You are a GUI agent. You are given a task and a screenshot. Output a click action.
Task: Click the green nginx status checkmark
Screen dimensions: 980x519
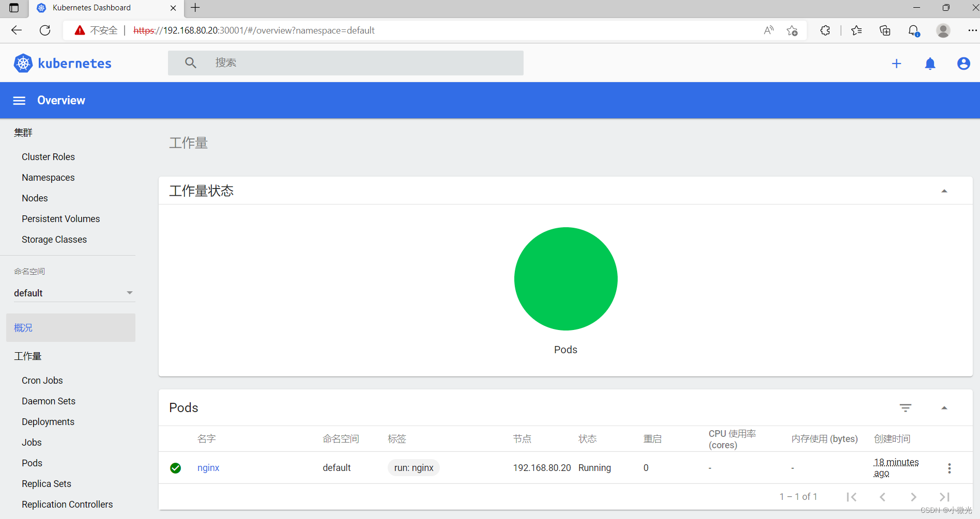pos(176,468)
